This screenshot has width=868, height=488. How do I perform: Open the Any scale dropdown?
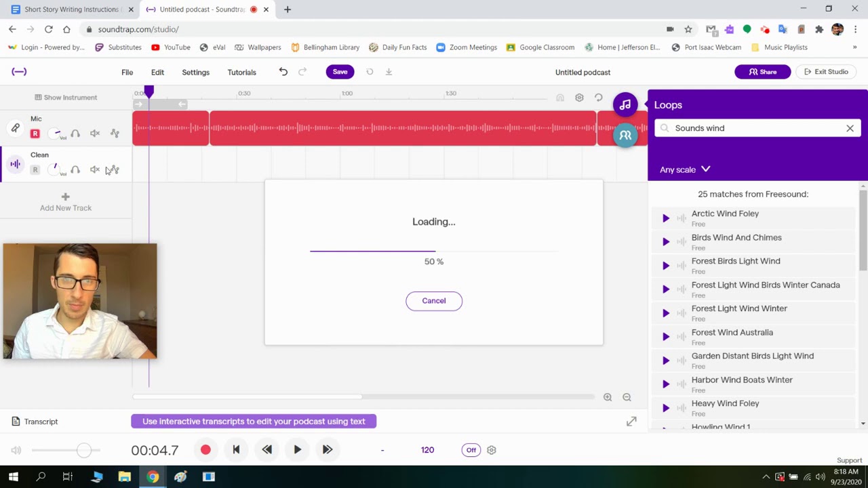685,169
